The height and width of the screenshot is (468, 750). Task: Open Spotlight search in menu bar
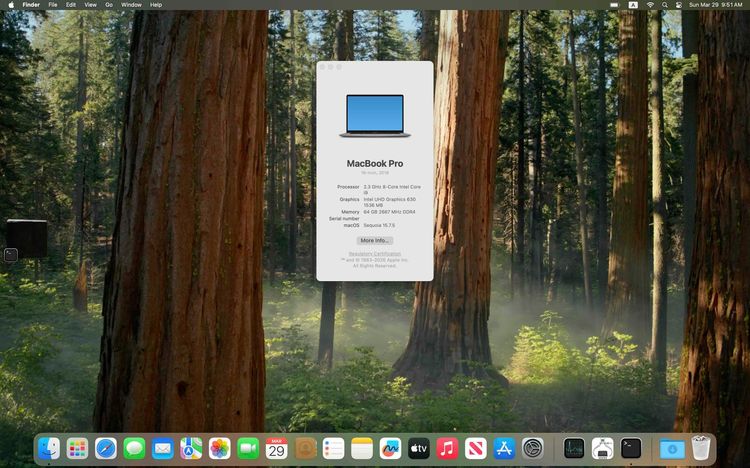(x=665, y=5)
